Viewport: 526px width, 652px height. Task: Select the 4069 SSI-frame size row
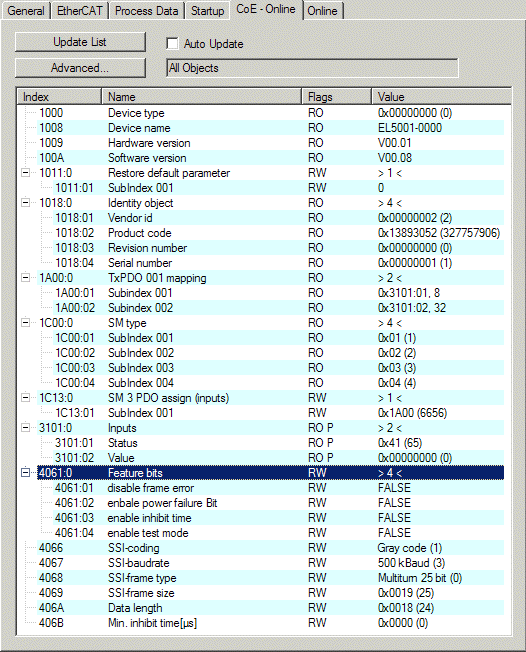click(x=270, y=593)
